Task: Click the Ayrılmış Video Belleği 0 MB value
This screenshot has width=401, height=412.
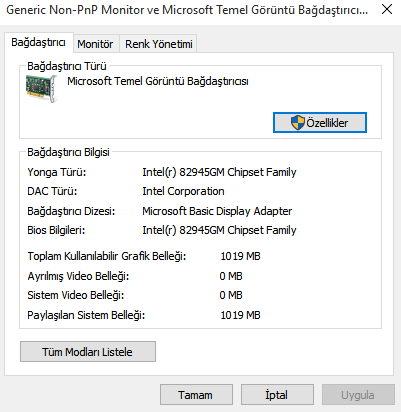Action: tap(231, 276)
